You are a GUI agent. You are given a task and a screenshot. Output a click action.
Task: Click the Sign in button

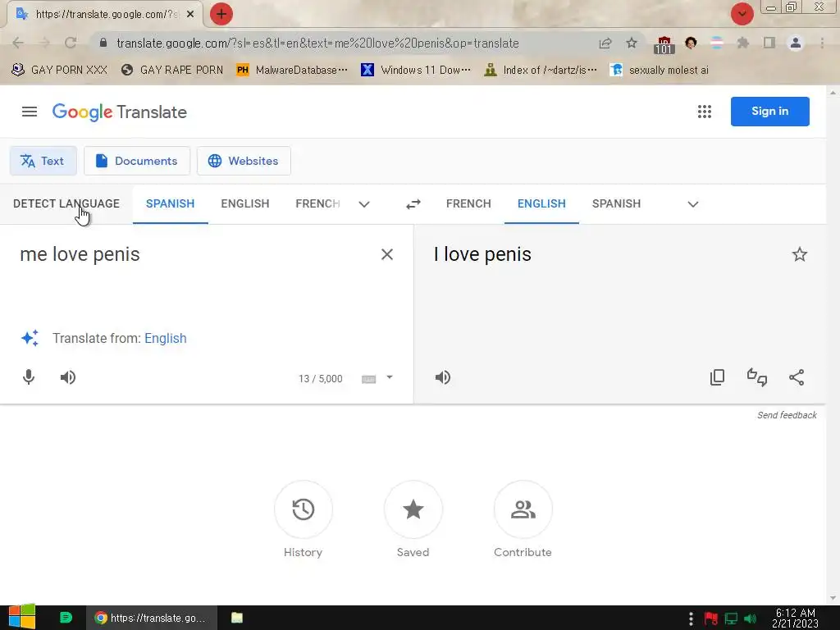click(x=769, y=112)
